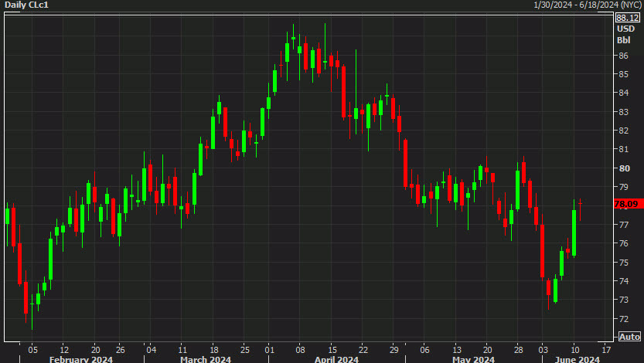Click the May 2024 month label
This screenshot has height=363, width=644.
point(473,359)
